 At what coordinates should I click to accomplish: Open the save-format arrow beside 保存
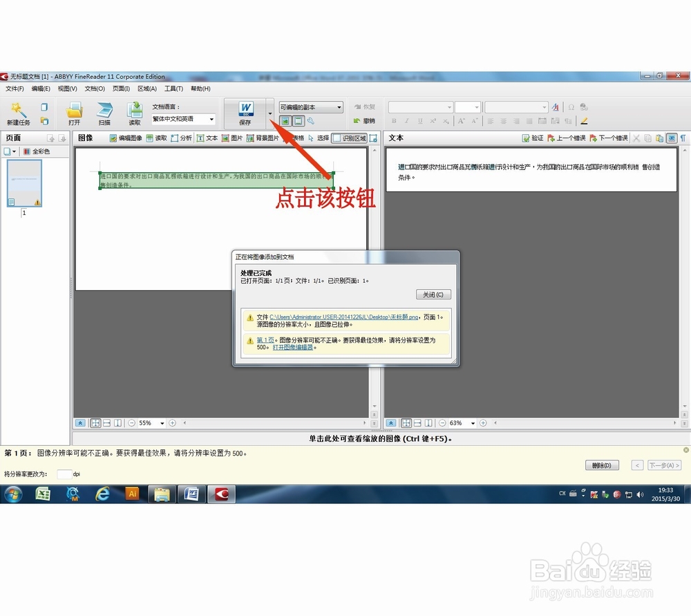click(269, 114)
